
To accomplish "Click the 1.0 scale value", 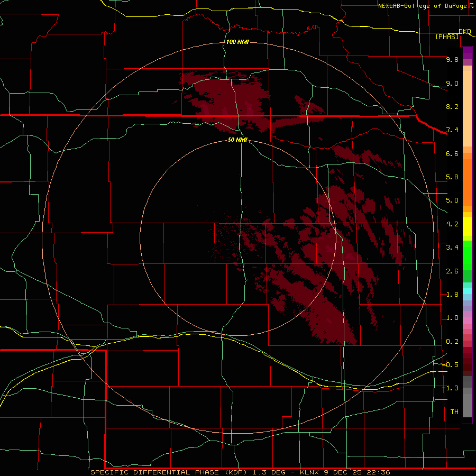I will tap(452, 318).
